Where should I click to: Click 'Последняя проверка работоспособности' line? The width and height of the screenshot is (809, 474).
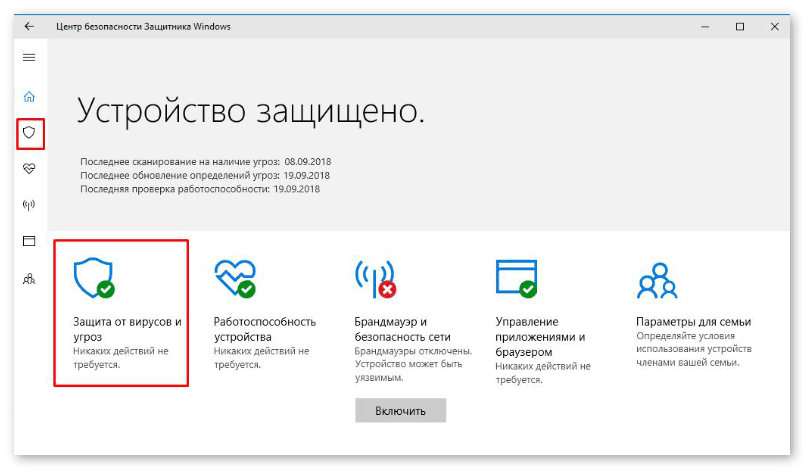(x=200, y=189)
